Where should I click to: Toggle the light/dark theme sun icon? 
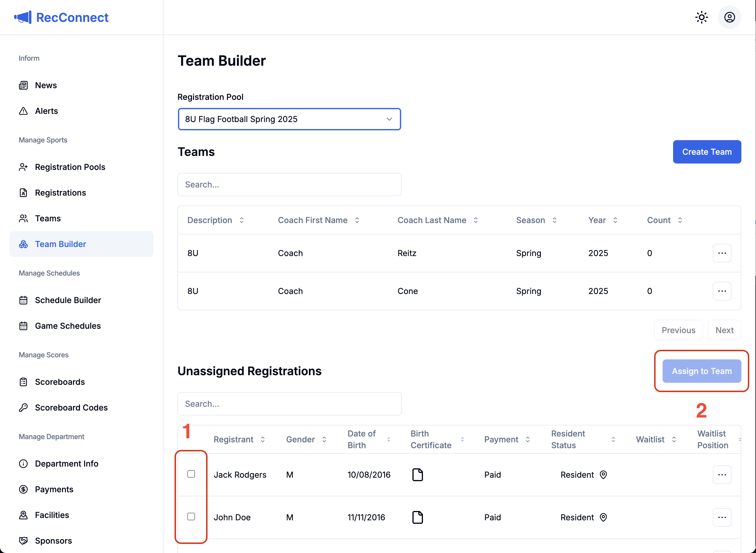[x=701, y=18]
